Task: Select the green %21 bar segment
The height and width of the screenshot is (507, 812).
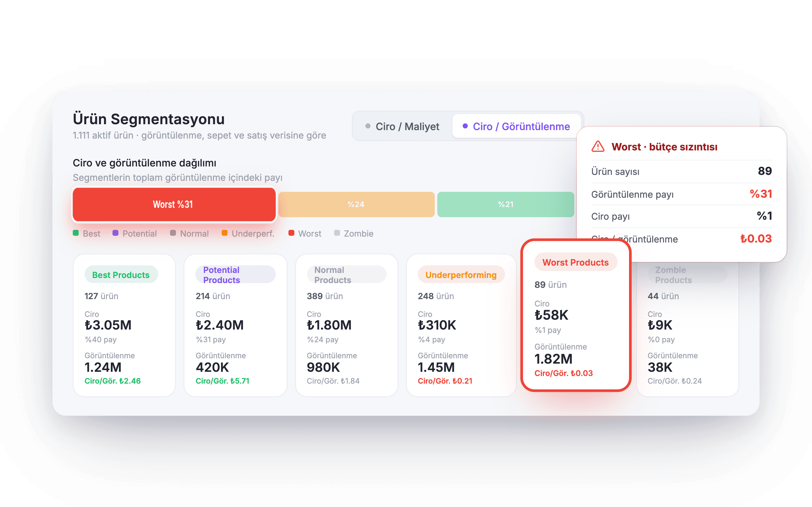Action: tap(506, 204)
